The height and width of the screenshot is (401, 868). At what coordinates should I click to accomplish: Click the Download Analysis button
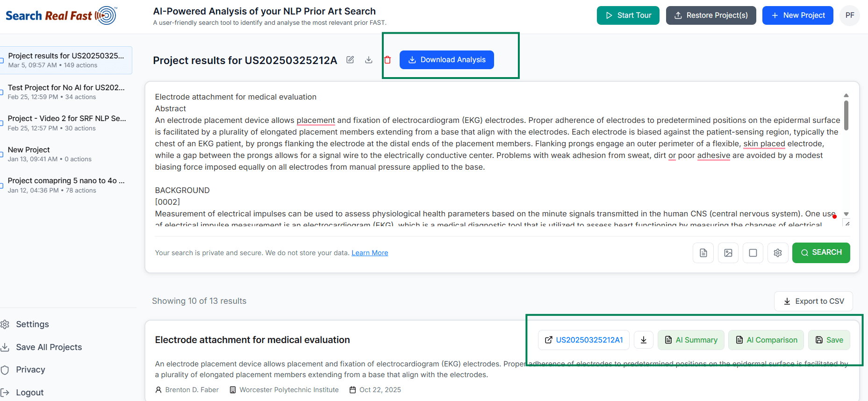[x=446, y=59]
